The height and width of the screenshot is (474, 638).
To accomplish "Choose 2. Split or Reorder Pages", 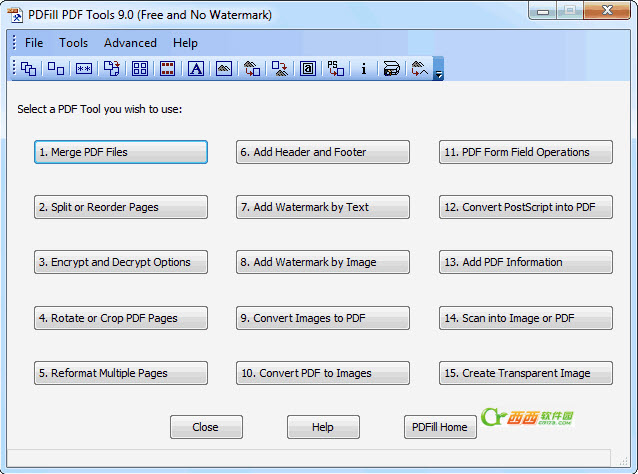I will click(121, 207).
